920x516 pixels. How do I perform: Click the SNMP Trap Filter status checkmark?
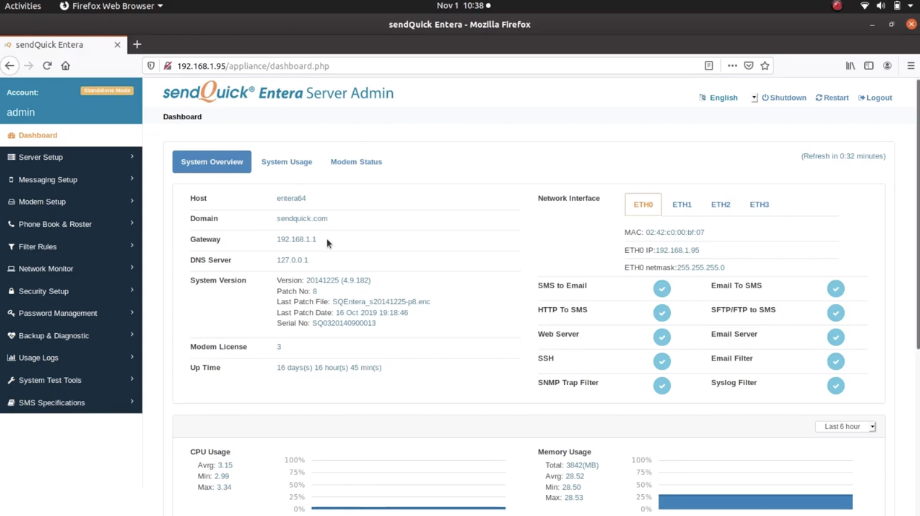pyautogui.click(x=662, y=386)
